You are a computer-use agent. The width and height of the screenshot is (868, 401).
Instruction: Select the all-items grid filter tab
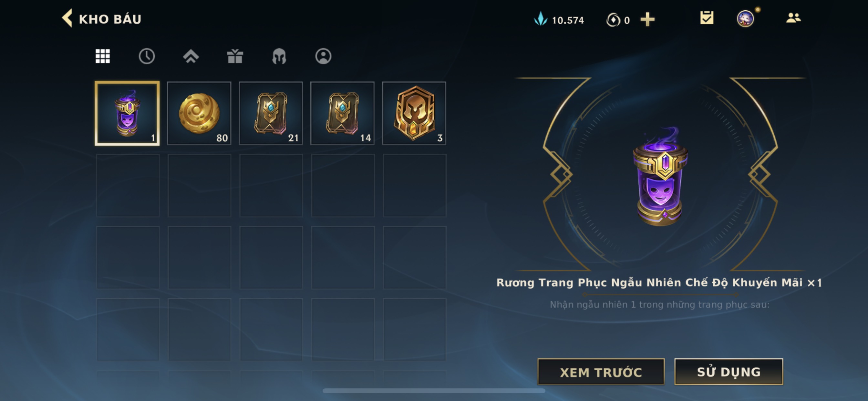tap(102, 56)
